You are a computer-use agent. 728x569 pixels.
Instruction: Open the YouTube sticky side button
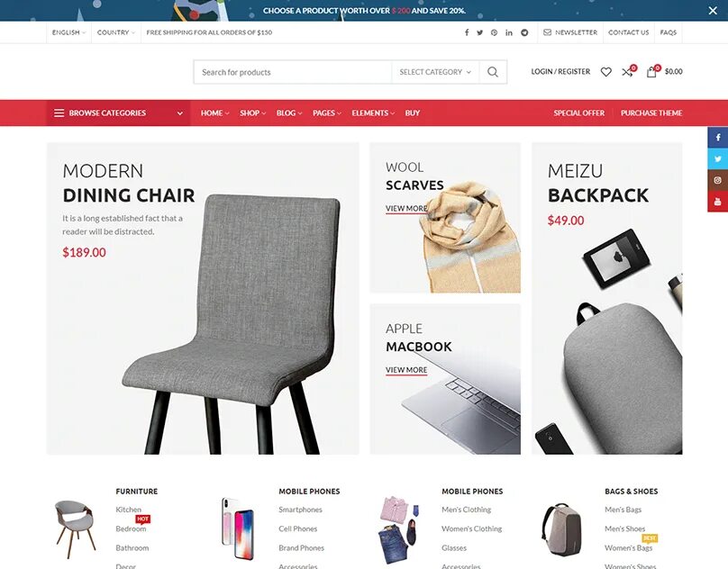(718, 202)
